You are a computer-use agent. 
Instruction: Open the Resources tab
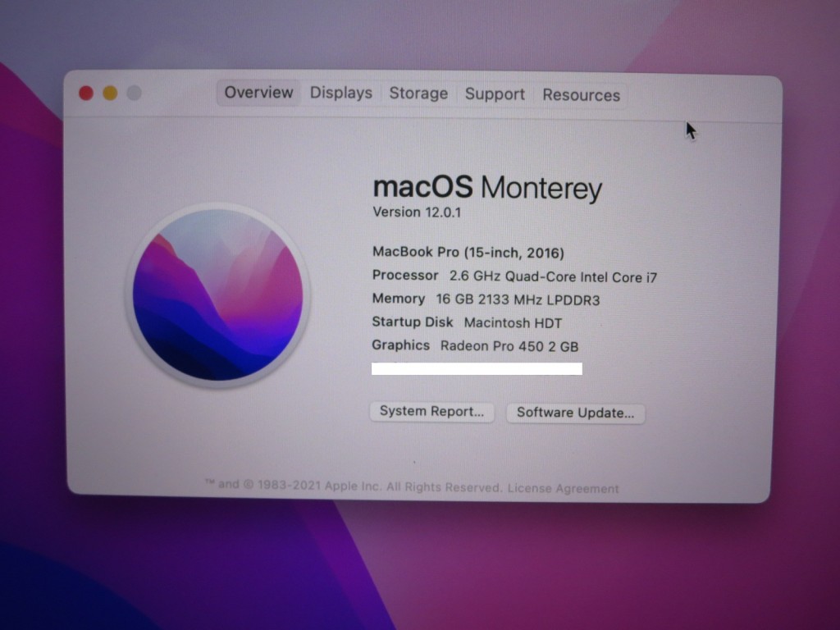coord(581,95)
